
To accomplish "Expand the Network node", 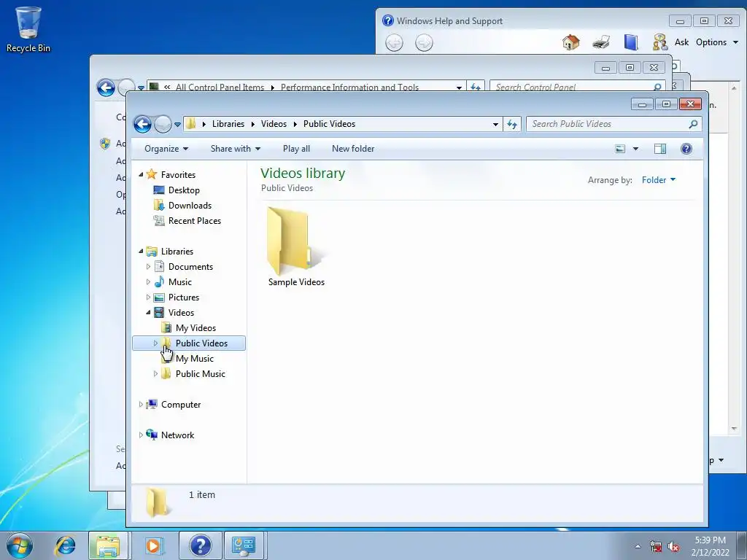I will coord(141,435).
